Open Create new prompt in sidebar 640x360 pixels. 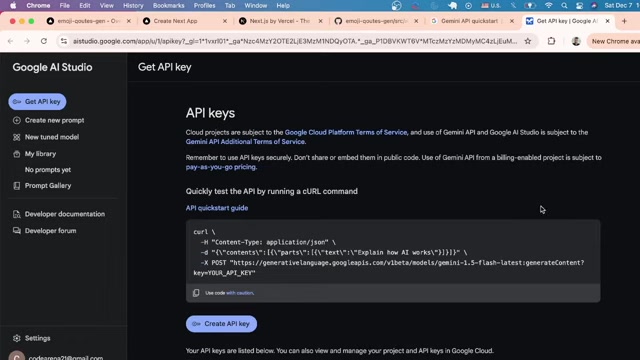pyautogui.click(x=49, y=120)
